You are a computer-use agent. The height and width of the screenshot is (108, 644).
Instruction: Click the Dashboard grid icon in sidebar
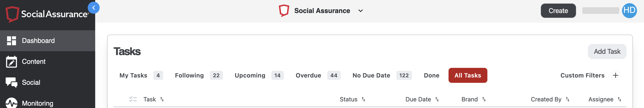pos(12,41)
